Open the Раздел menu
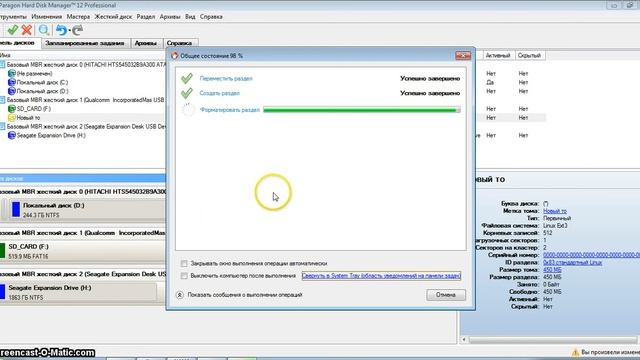This screenshot has height=360, width=640. (146, 17)
